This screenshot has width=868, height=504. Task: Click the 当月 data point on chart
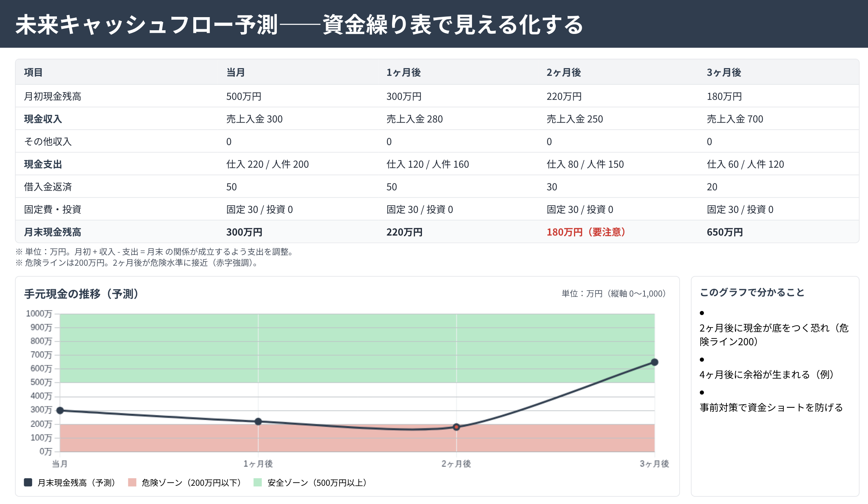(x=60, y=411)
